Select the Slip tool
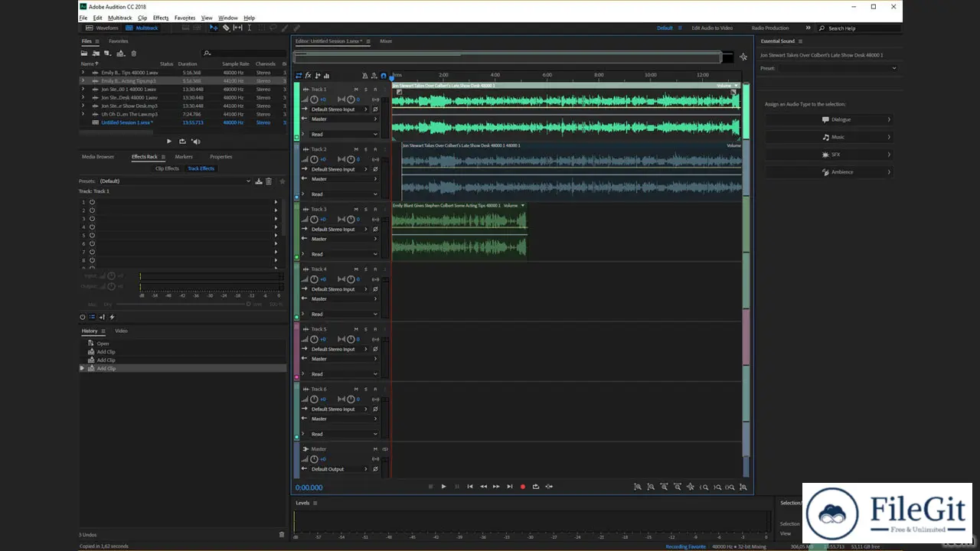 tap(237, 28)
